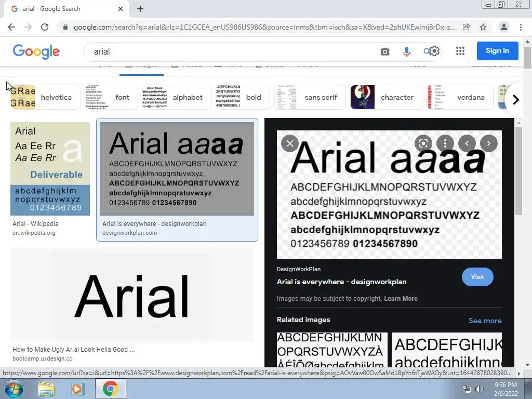Screen dimensions: 532x399
Task: Open Chrome three-dot menu
Action: (x=521, y=27)
